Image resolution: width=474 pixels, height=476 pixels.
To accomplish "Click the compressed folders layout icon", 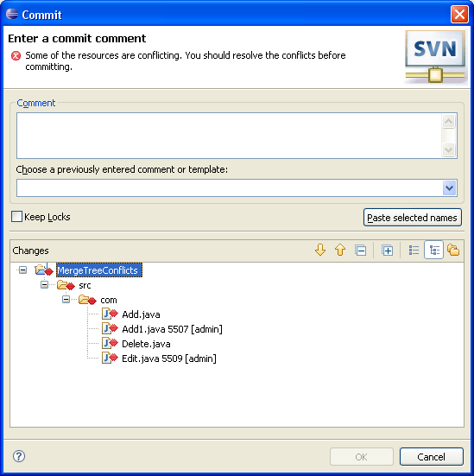I will coord(453,251).
